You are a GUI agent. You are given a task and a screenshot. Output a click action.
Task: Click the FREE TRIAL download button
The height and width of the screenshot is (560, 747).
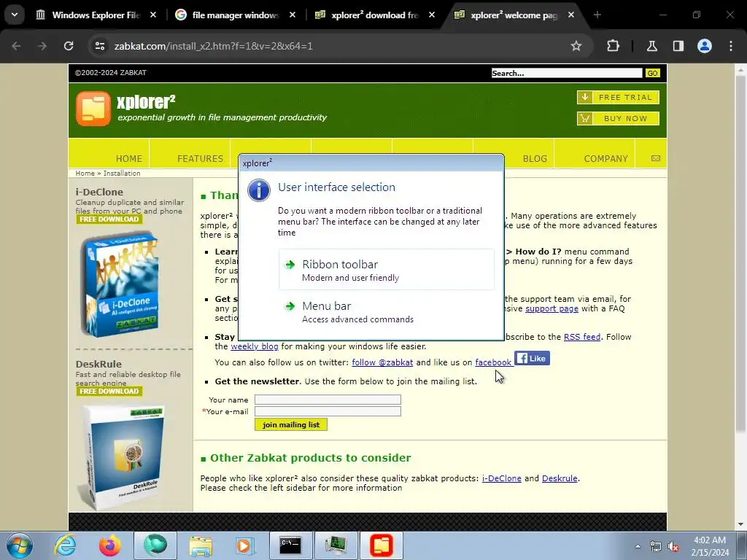pos(618,97)
